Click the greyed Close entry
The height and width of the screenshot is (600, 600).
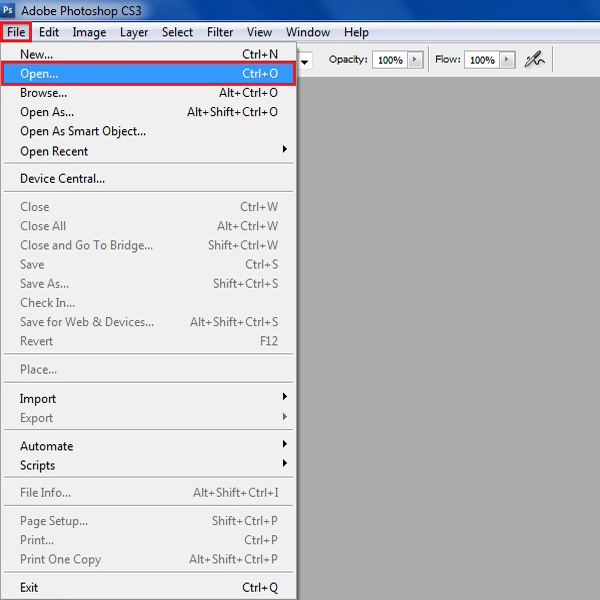(149, 207)
